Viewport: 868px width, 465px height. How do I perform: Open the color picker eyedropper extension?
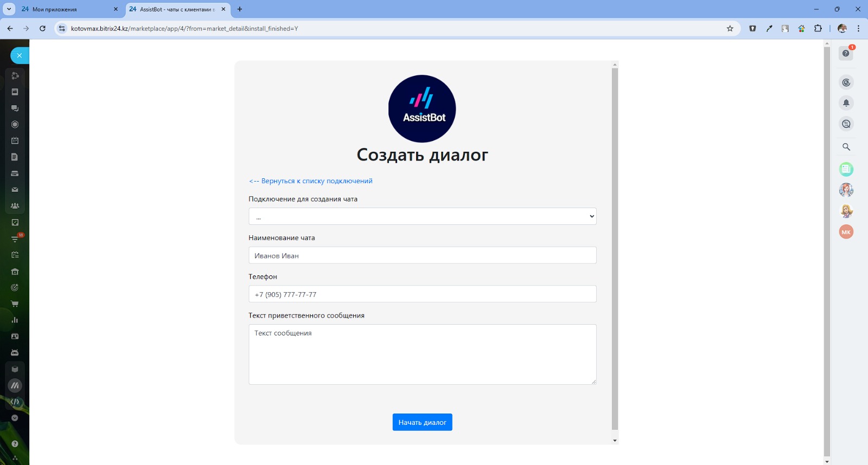[x=769, y=28]
